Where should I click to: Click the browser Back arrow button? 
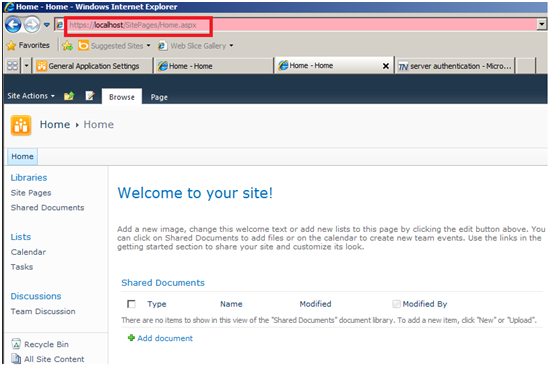point(13,25)
